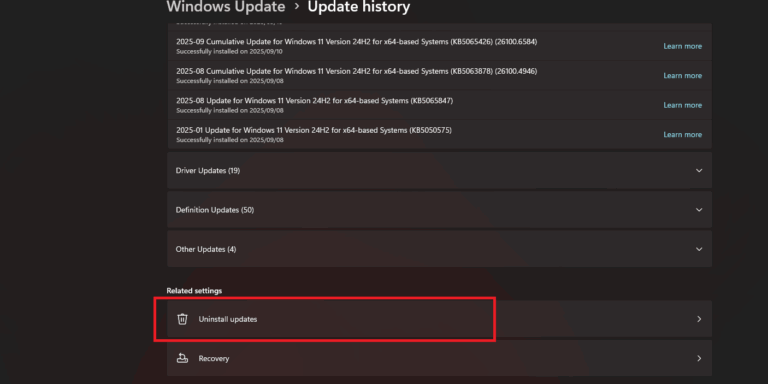
Task: Expand the Definition Updates (50) chevron
Action: coord(699,210)
